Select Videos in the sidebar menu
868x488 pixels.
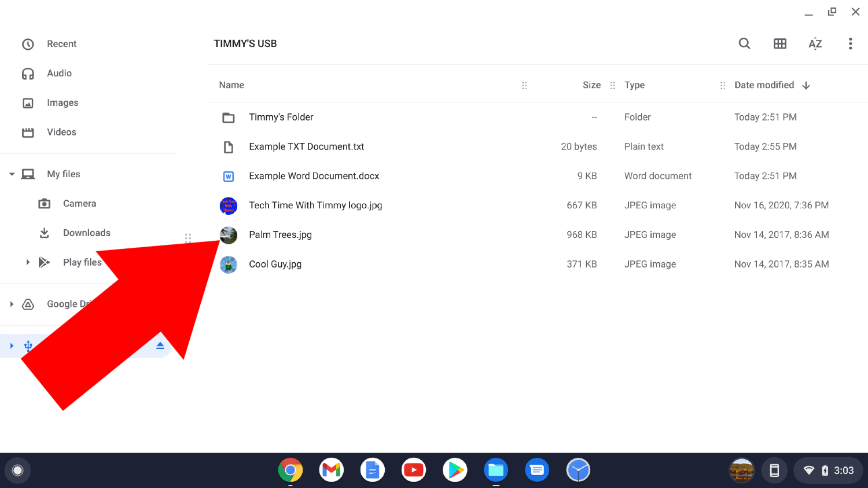pyautogui.click(x=61, y=132)
